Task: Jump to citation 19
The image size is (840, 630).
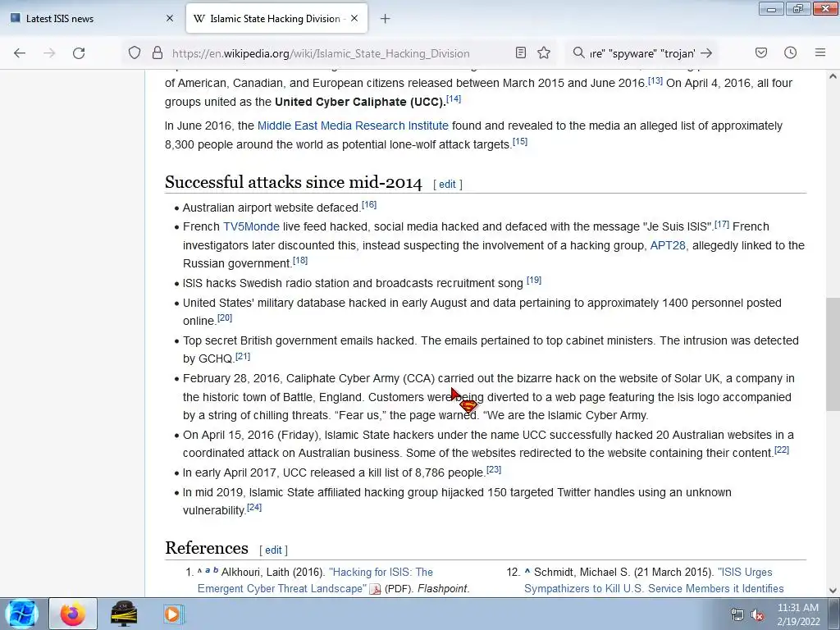Action: pos(533,281)
